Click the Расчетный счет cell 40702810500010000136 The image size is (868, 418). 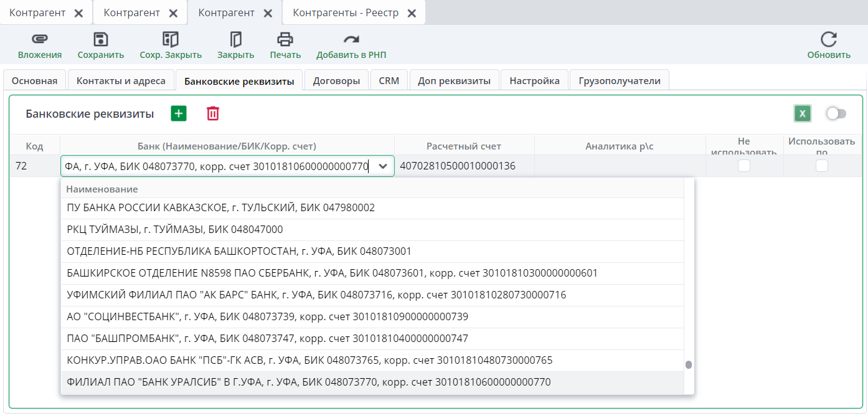tap(458, 166)
